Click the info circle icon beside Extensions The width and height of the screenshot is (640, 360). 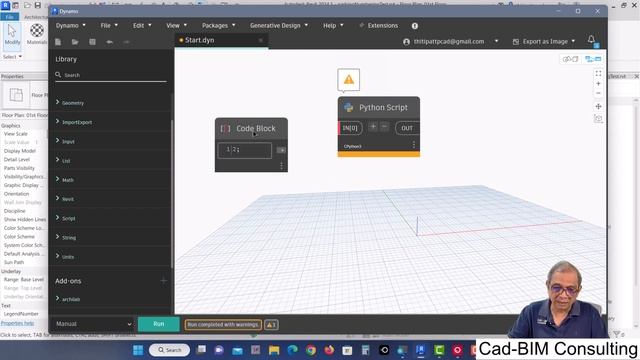point(415,26)
